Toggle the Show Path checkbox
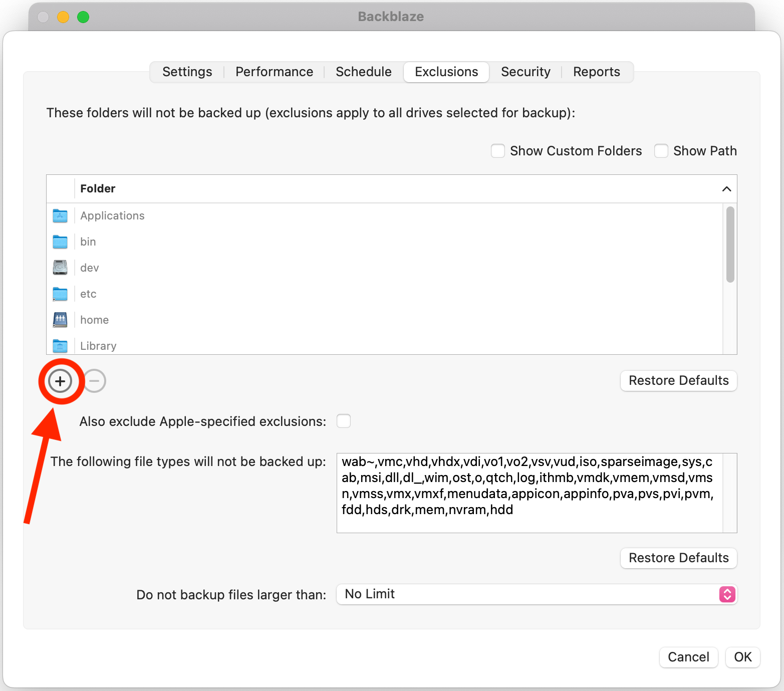Viewport: 784px width, 691px height. [661, 151]
